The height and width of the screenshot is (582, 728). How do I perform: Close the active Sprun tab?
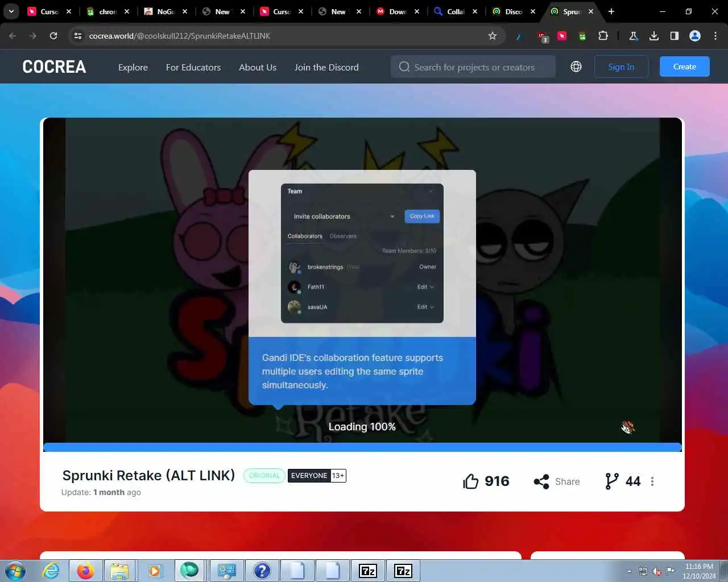[x=591, y=11]
